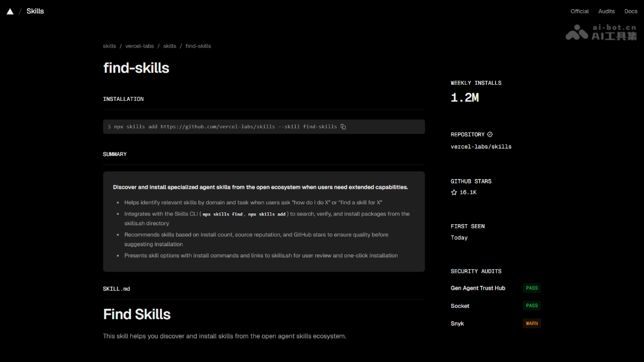Open the Gen Agent Trust Hub audit

[478, 288]
